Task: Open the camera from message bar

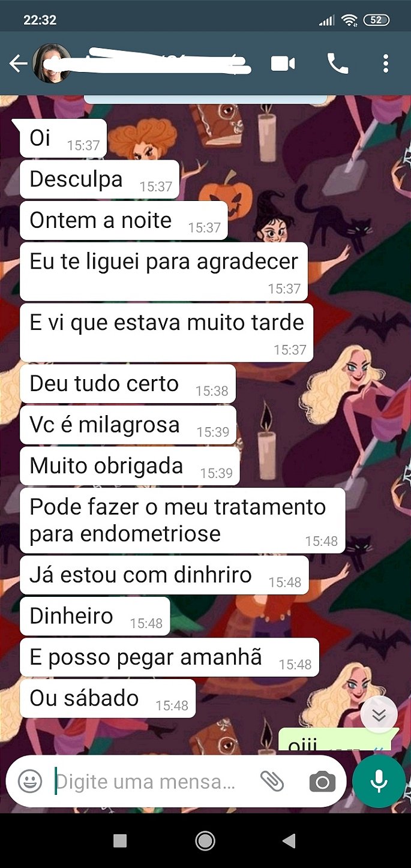Action: click(322, 781)
